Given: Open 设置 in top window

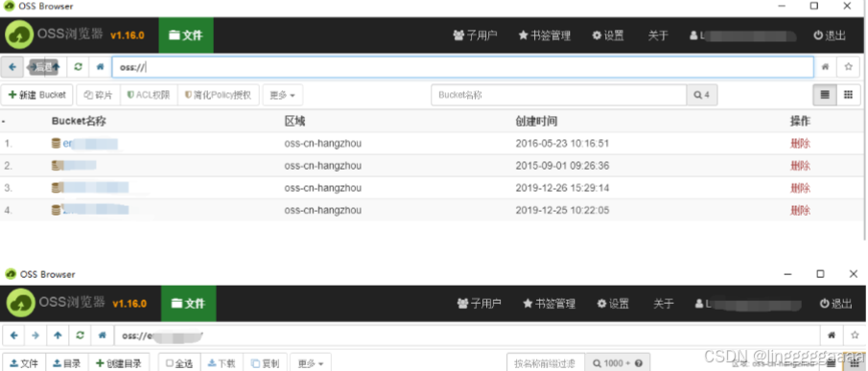Looking at the screenshot, I should (608, 35).
